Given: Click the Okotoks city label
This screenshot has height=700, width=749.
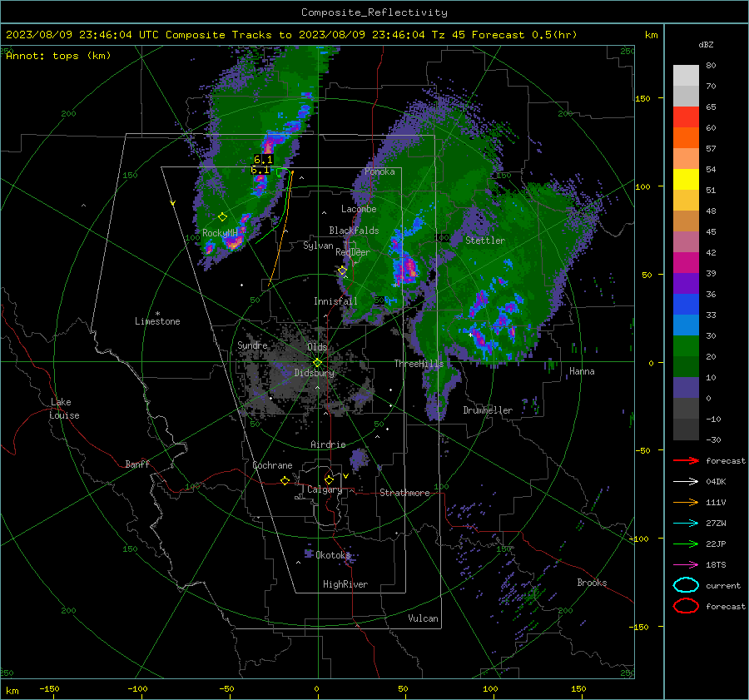Looking at the screenshot, I should [333, 555].
